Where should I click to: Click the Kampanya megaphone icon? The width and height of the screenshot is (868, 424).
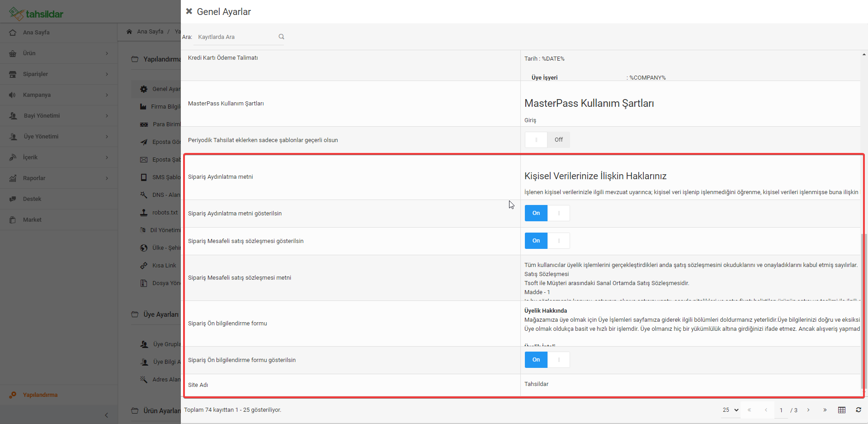point(13,95)
